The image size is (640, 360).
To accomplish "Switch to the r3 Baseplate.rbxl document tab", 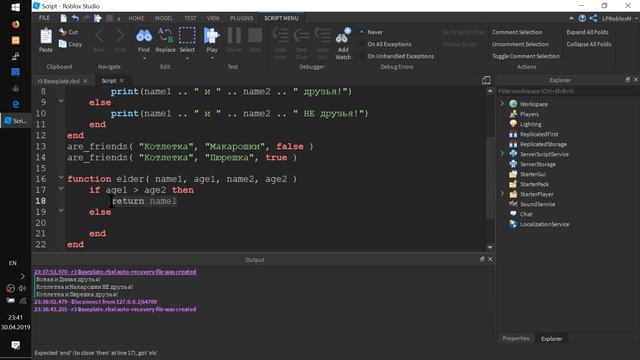I will pos(58,81).
